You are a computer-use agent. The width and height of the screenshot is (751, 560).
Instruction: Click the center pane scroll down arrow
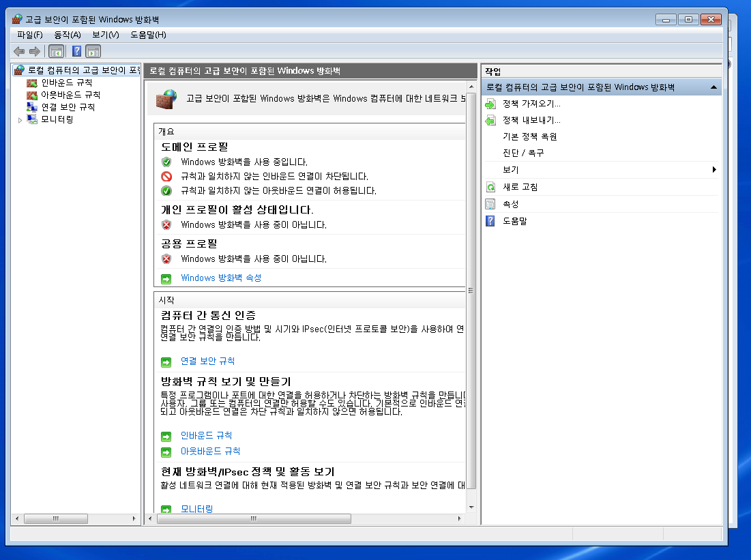[x=471, y=507]
